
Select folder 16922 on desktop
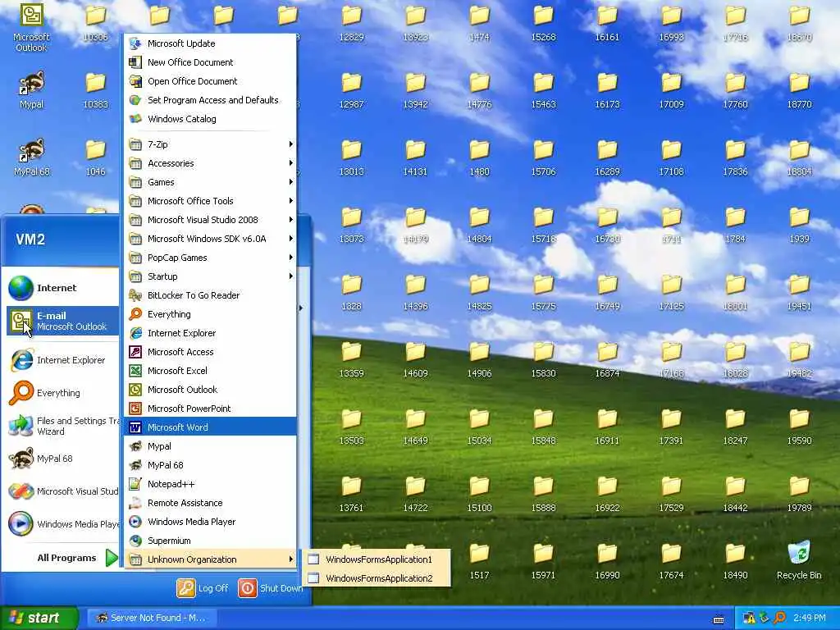607,494
